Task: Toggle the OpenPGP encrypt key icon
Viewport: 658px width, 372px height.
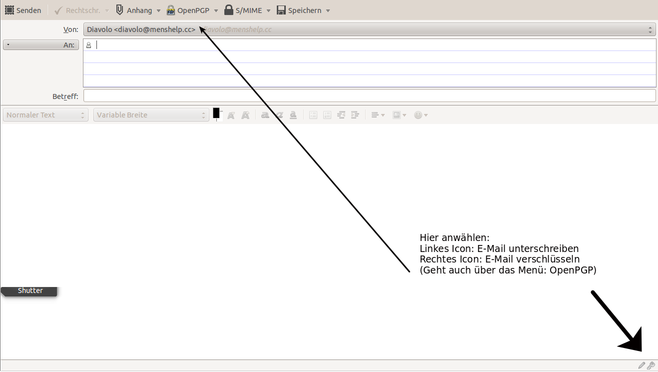Action: pos(651,366)
